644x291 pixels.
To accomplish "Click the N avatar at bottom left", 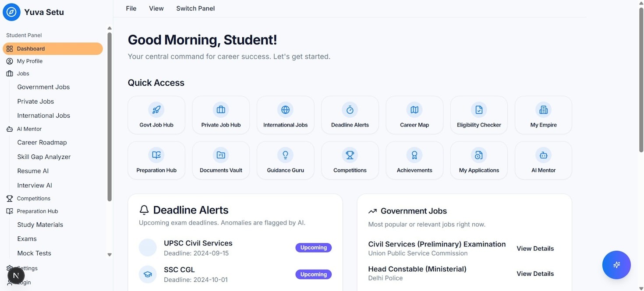I will 16,275.
